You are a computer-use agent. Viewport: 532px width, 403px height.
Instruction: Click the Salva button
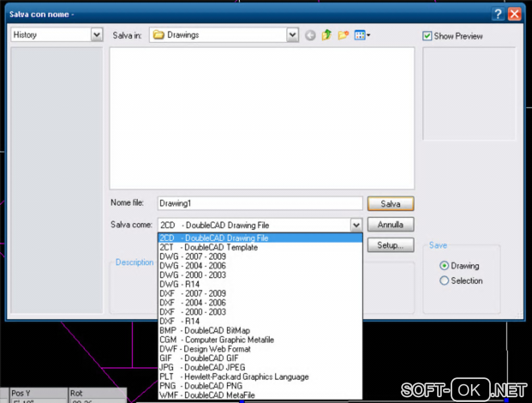click(x=391, y=204)
